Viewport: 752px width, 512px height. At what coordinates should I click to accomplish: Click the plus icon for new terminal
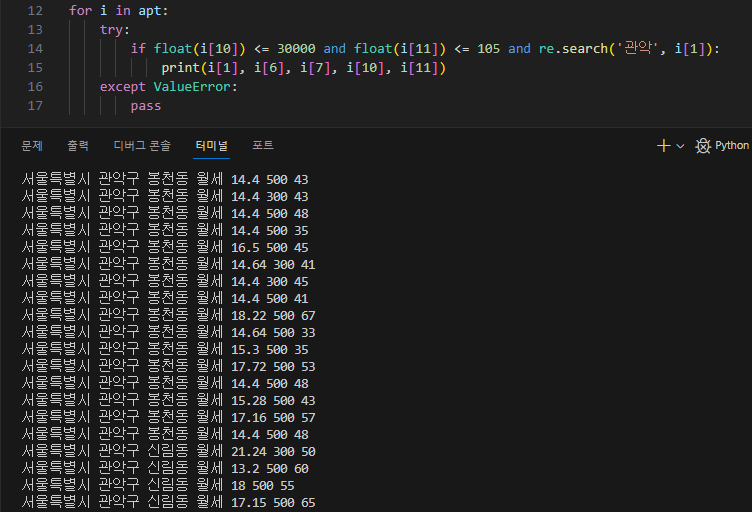tap(663, 145)
